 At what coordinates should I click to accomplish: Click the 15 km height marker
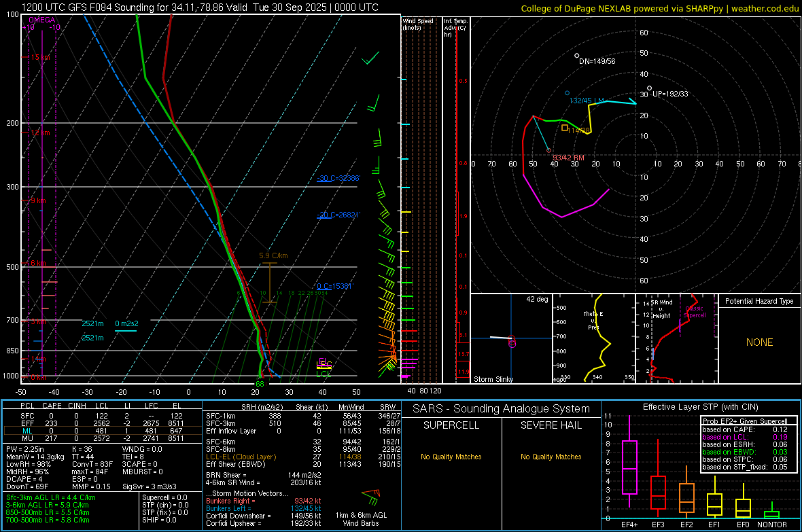click(40, 57)
